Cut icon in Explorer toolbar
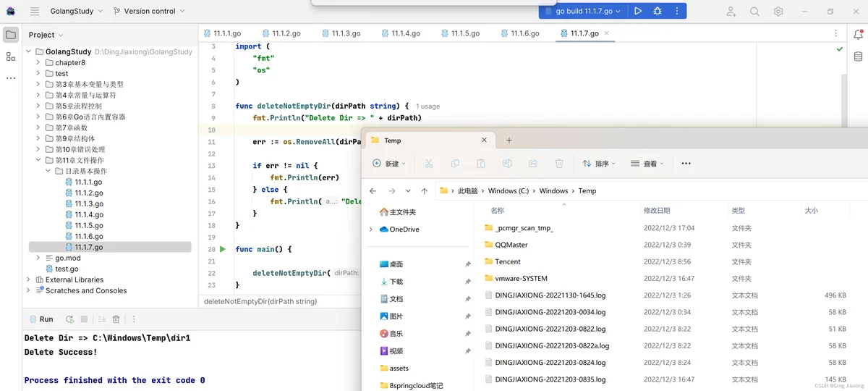 [429, 164]
